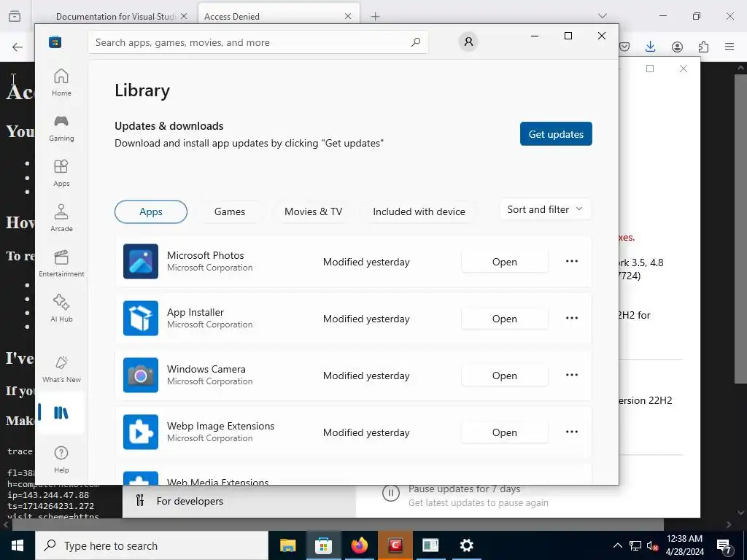Image resolution: width=747 pixels, height=560 pixels.
Task: Open Windows Camera from Library
Action: coord(505,376)
